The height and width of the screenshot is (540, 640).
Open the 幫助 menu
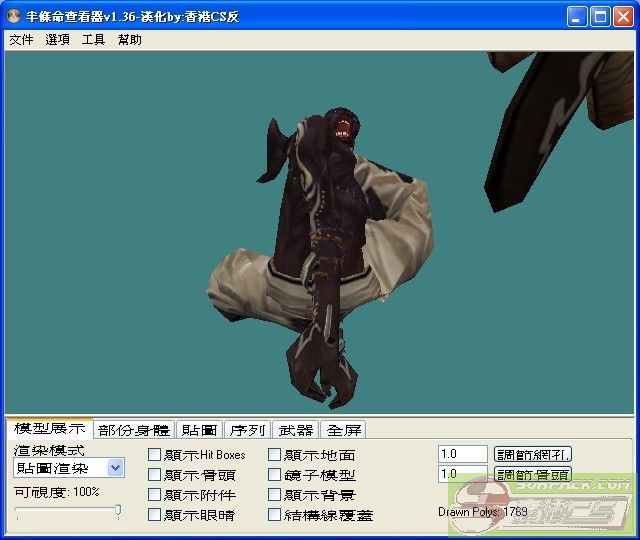coord(129,40)
